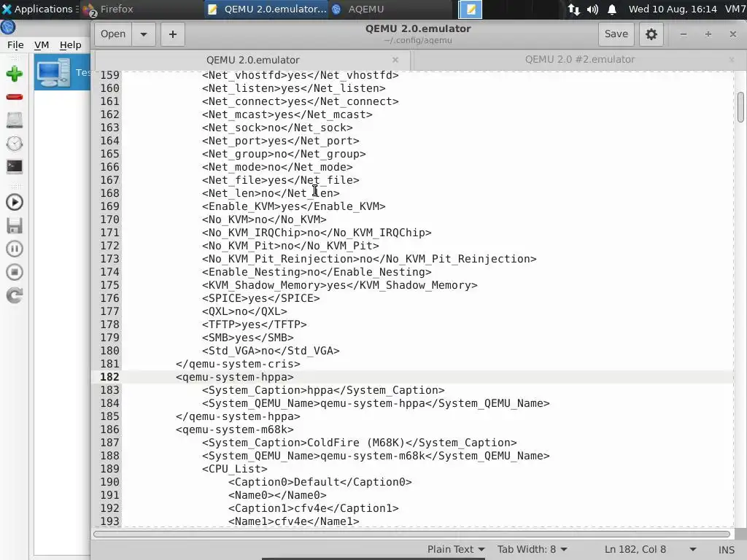Click the clock icon in AQEMU sidebar
This screenshot has width=747, height=560.
15,144
